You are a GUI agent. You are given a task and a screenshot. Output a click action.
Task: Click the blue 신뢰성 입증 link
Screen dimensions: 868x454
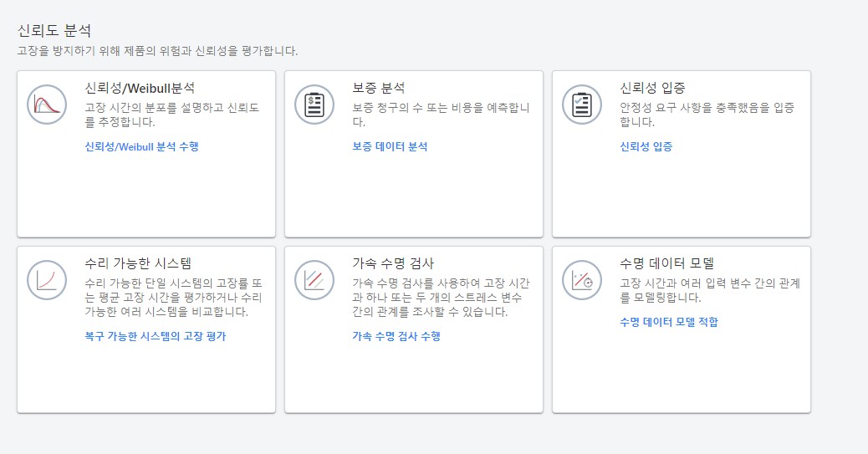(646, 146)
